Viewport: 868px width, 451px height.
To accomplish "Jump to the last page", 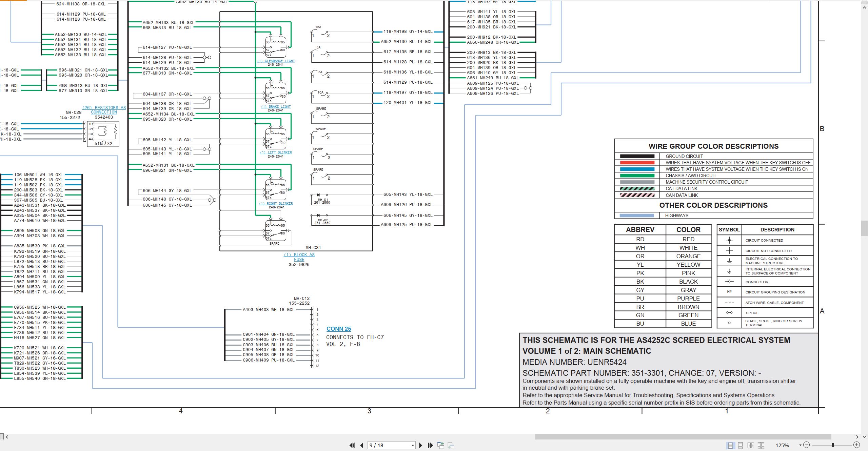I will [x=431, y=445].
